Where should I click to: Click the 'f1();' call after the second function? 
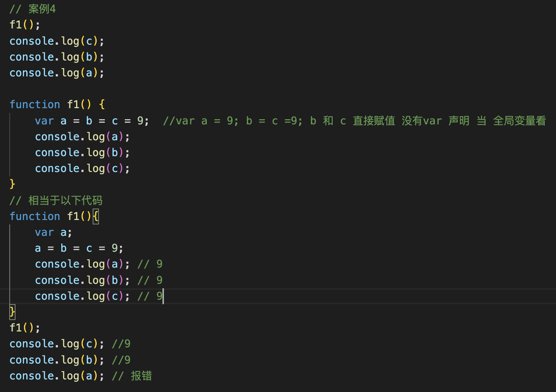(x=25, y=328)
